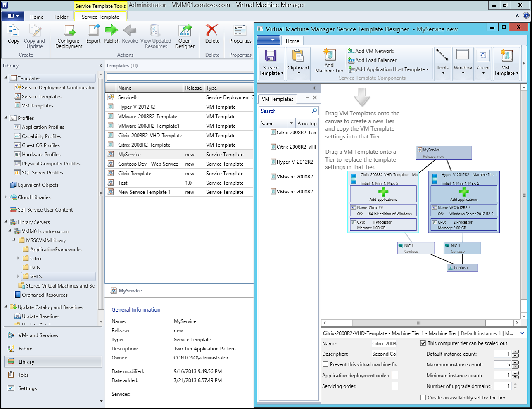The height and width of the screenshot is (409, 532).
Task: Click the Zoom tool in designer ribbon
Action: pos(483,62)
